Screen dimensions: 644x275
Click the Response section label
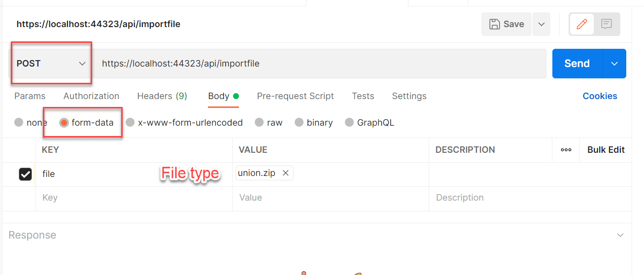point(33,235)
